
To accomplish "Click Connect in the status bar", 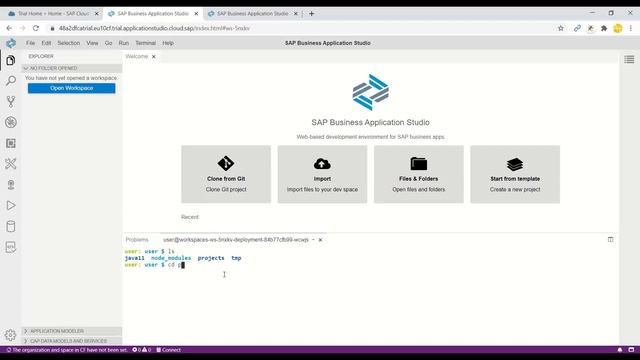I will [x=169, y=350].
